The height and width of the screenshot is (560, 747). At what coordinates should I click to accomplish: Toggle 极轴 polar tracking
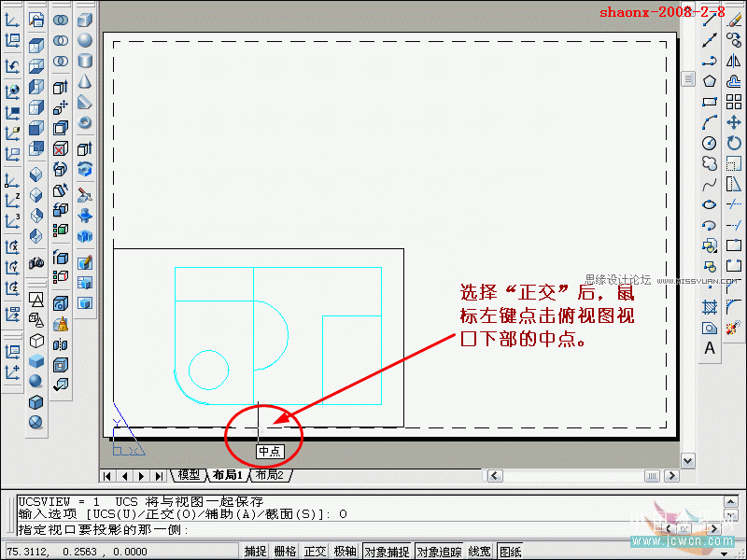(x=345, y=552)
